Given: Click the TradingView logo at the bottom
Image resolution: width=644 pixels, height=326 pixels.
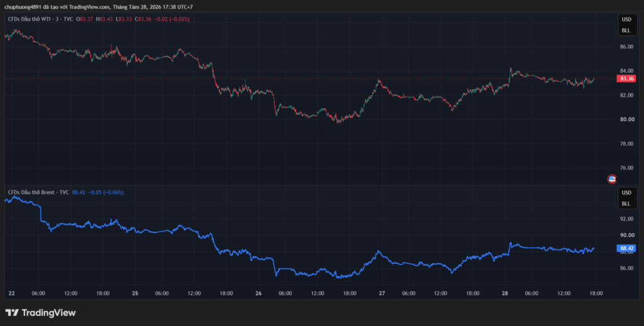Looking at the screenshot, I should tap(40, 313).
